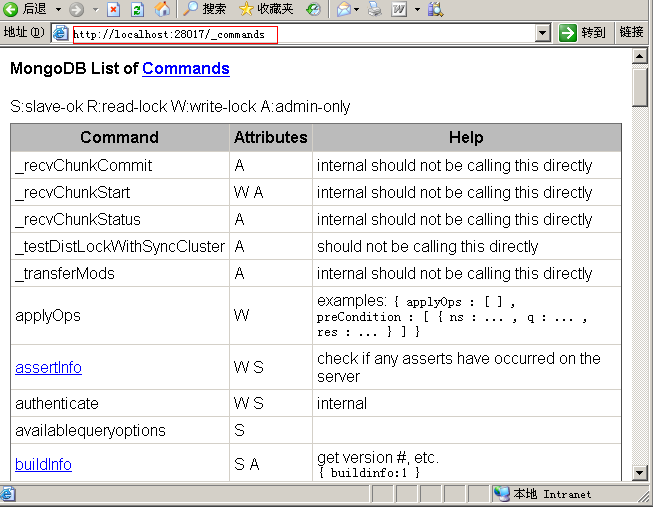Open Favorites with the star icon

point(247,9)
